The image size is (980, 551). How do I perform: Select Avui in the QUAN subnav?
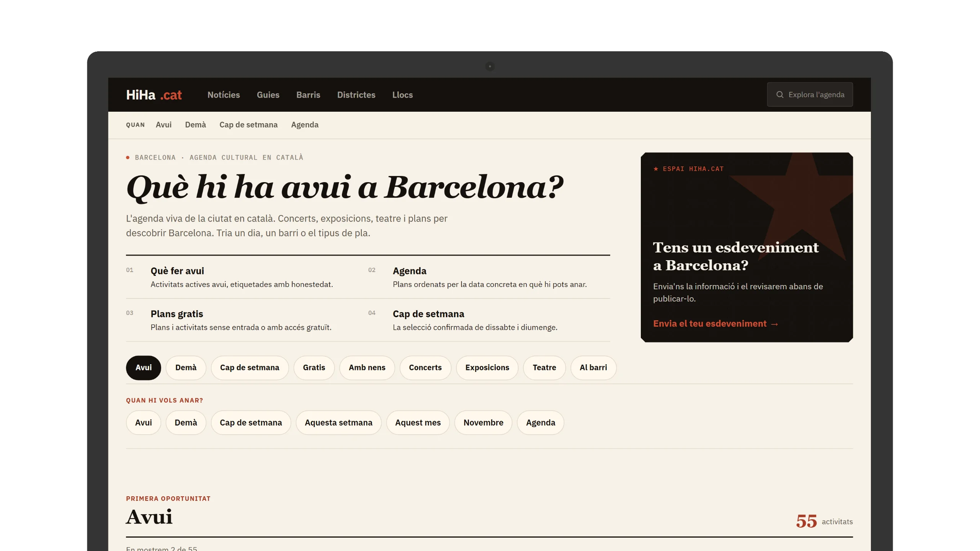point(163,125)
